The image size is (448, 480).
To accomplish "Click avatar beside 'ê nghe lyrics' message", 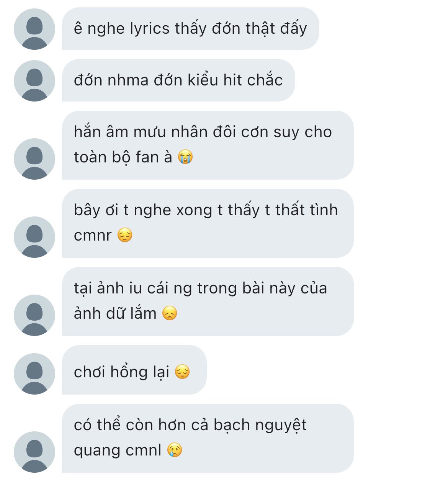I will tap(34, 29).
